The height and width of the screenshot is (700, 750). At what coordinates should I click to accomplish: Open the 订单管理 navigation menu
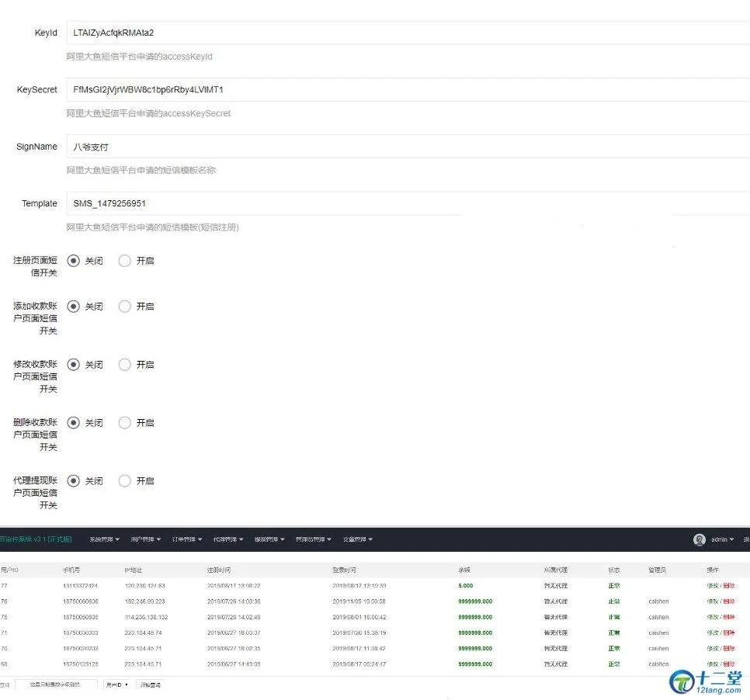click(187, 539)
